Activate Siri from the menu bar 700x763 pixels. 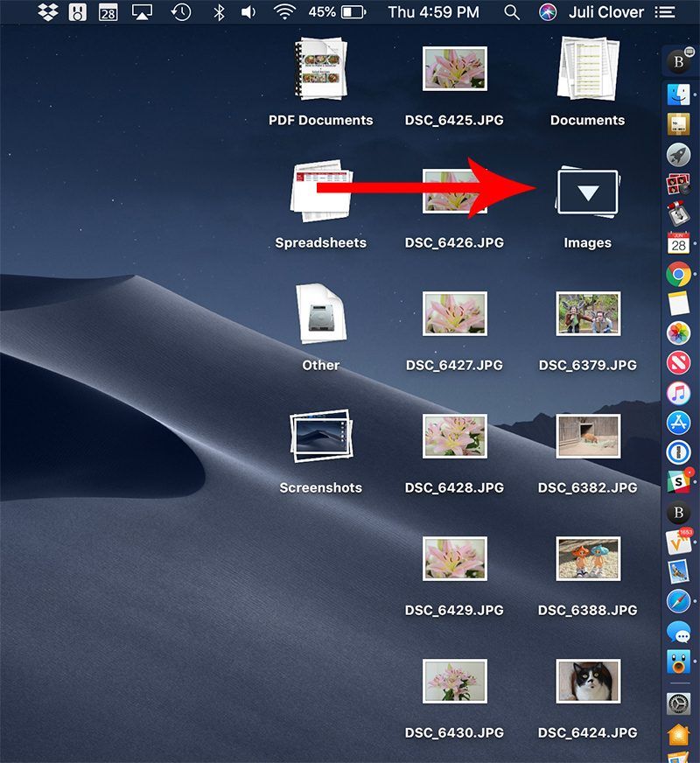pyautogui.click(x=548, y=12)
